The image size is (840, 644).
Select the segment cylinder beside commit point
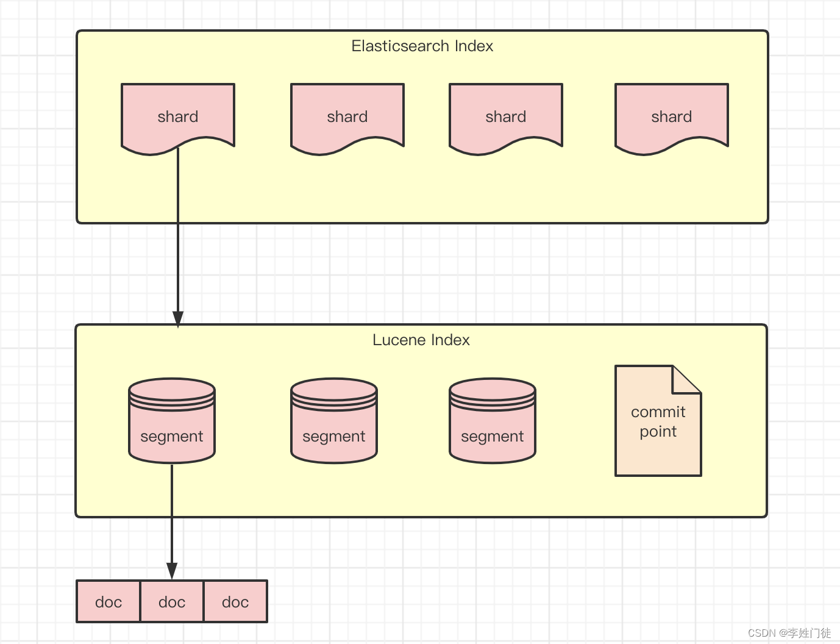tap(493, 421)
